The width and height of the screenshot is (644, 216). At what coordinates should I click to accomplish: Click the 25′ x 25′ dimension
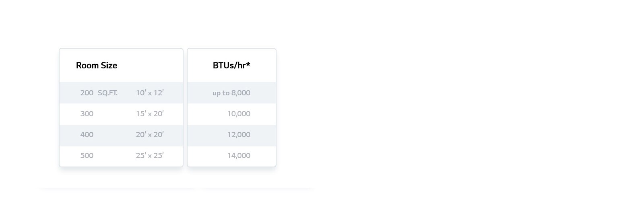click(150, 156)
